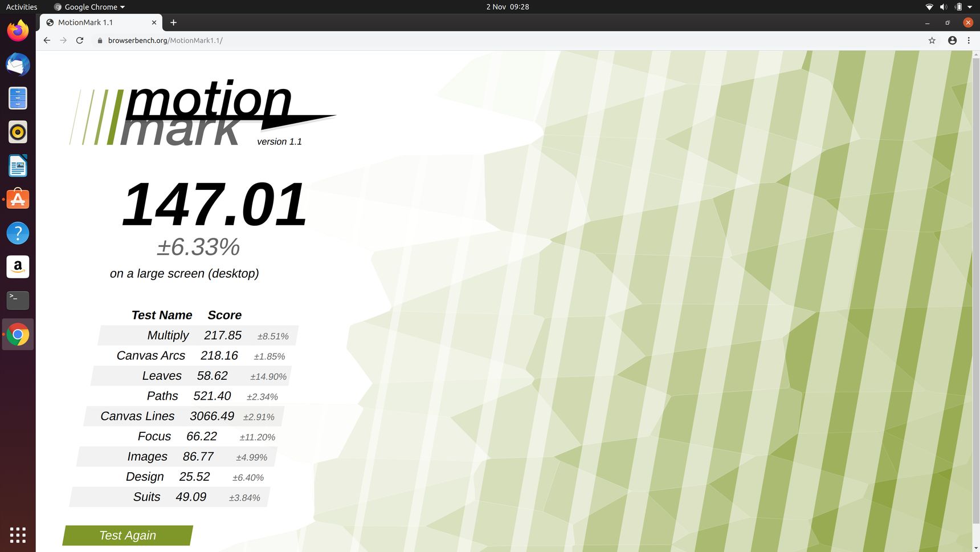Open the volume indicator in top bar
The width and height of the screenshot is (980, 552).
point(944,7)
